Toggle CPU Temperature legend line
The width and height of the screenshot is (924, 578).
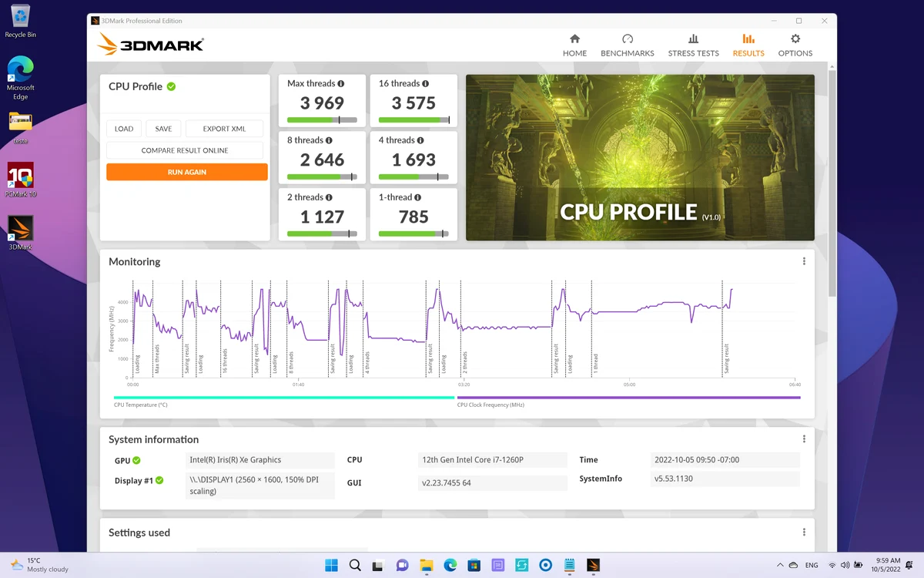click(x=284, y=398)
